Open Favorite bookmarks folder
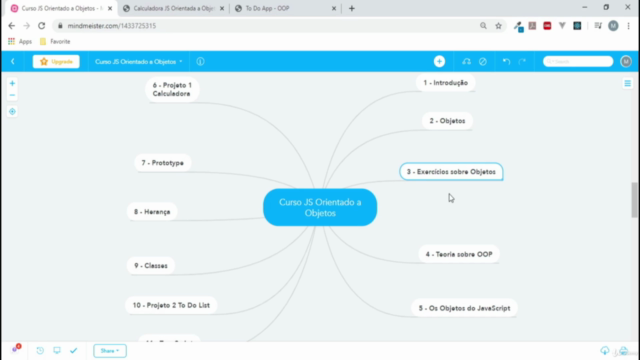Viewport: 640px width, 360px height. [55, 42]
